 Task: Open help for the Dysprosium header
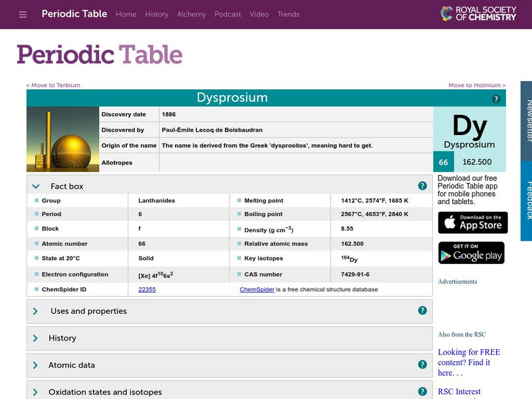click(496, 97)
